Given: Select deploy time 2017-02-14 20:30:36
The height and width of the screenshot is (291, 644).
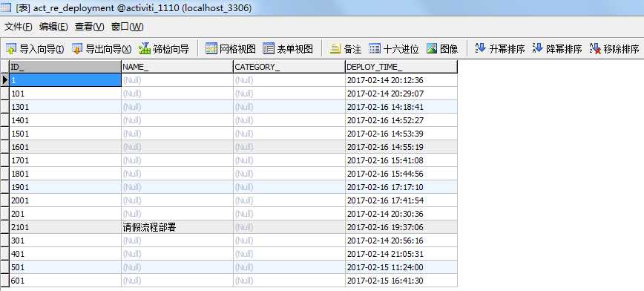Looking at the screenshot, I should click(401, 214).
